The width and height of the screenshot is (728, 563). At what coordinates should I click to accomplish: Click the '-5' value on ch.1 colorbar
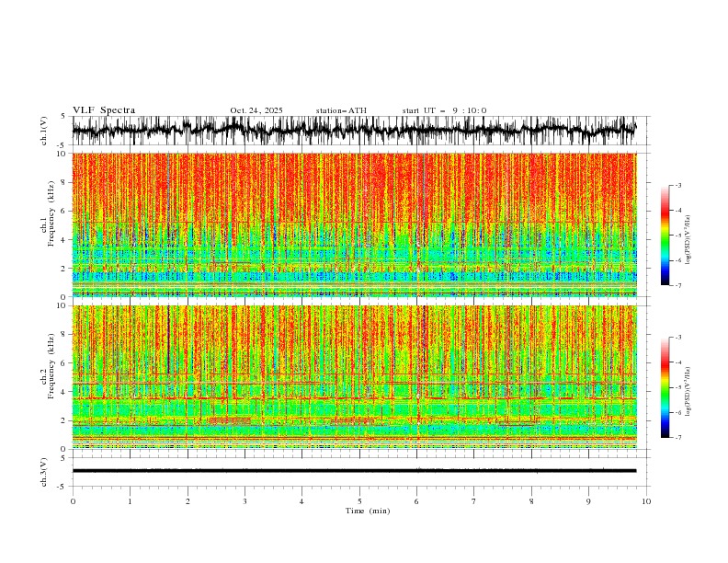tap(677, 236)
